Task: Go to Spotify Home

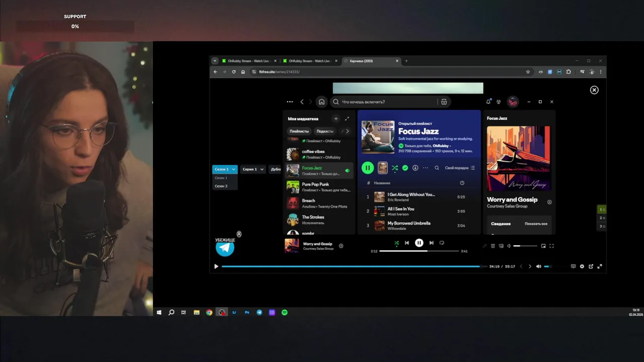Action: 321,102
